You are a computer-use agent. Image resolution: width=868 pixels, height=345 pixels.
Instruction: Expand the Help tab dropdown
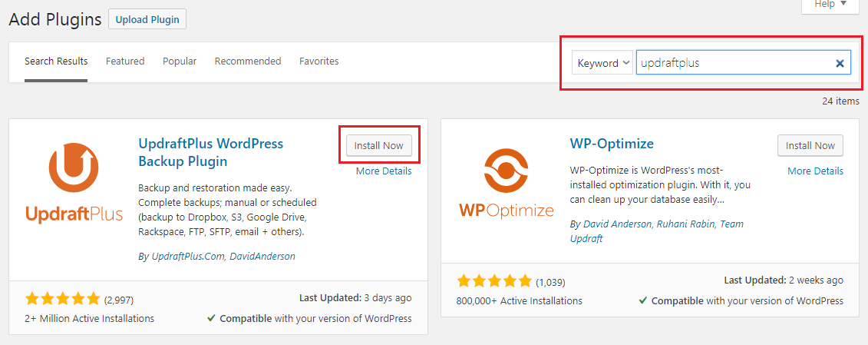pyautogui.click(x=831, y=5)
